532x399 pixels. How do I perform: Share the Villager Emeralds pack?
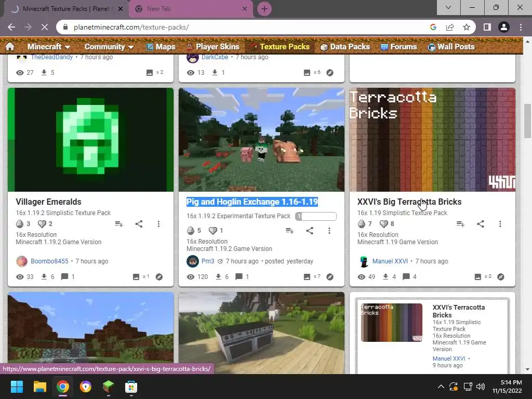(x=139, y=224)
